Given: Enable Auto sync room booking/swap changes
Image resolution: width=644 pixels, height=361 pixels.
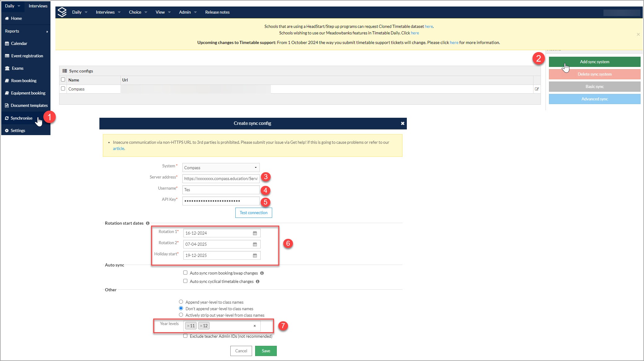Looking at the screenshot, I should pos(185,273).
